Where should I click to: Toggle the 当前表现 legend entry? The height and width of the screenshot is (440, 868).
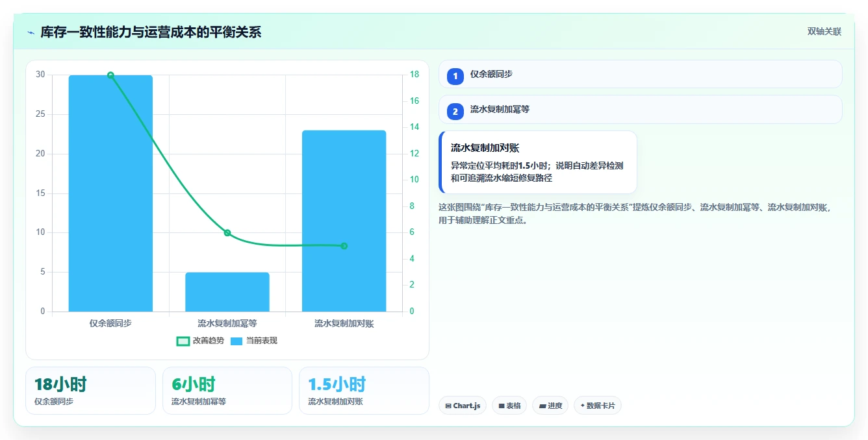(254, 341)
